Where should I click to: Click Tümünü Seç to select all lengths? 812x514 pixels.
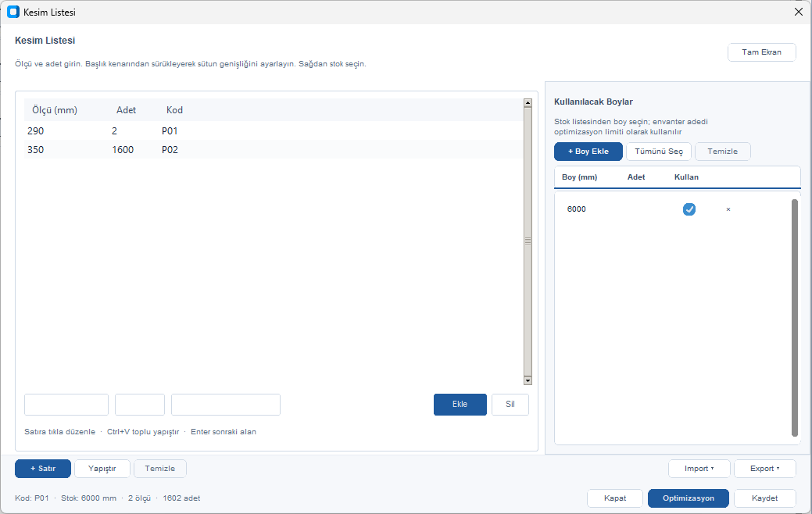[659, 151]
